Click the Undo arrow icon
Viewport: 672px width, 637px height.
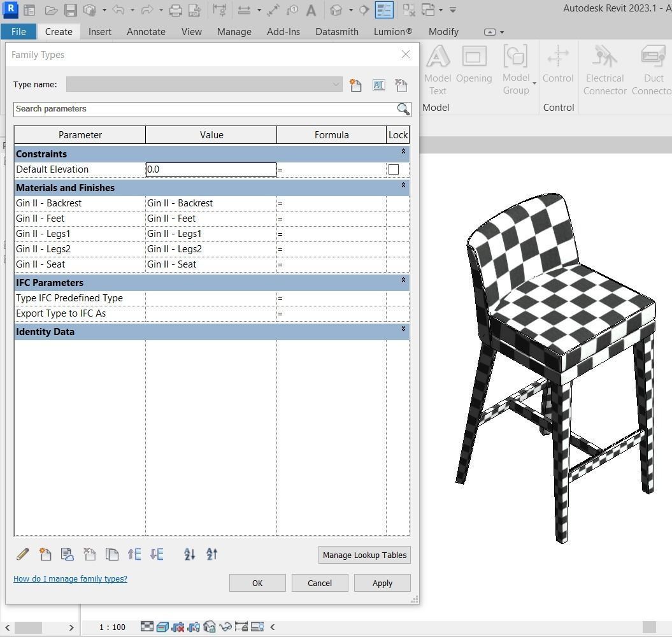[118, 10]
